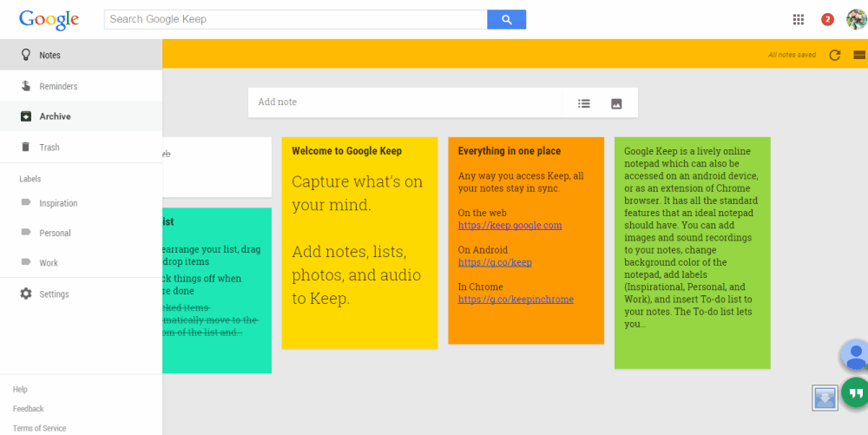Follow the g.co/keep Android link
This screenshot has height=435, width=868.
tap(495, 262)
